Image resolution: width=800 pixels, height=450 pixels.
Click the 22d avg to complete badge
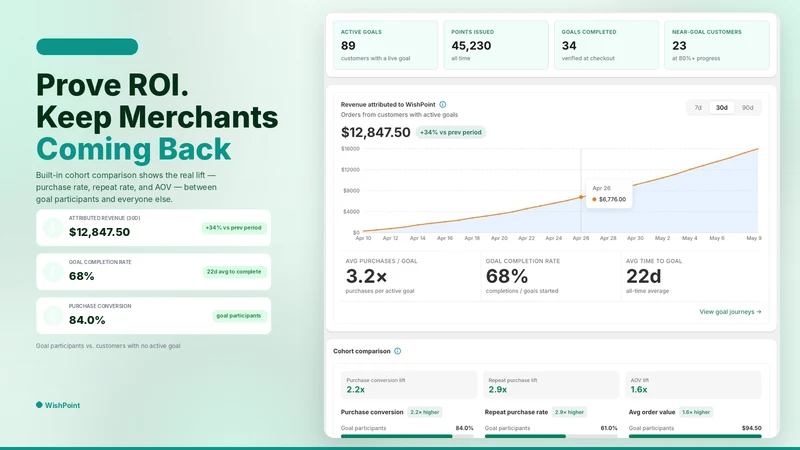(234, 272)
